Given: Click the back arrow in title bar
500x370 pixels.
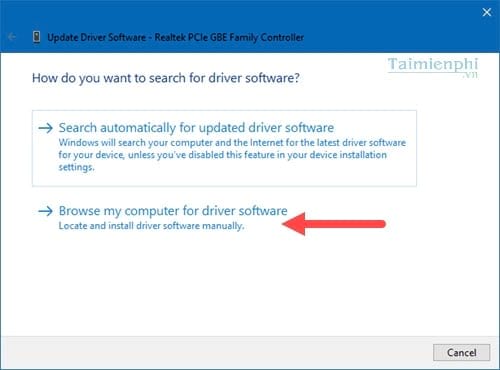Looking at the screenshot, I should point(12,37).
